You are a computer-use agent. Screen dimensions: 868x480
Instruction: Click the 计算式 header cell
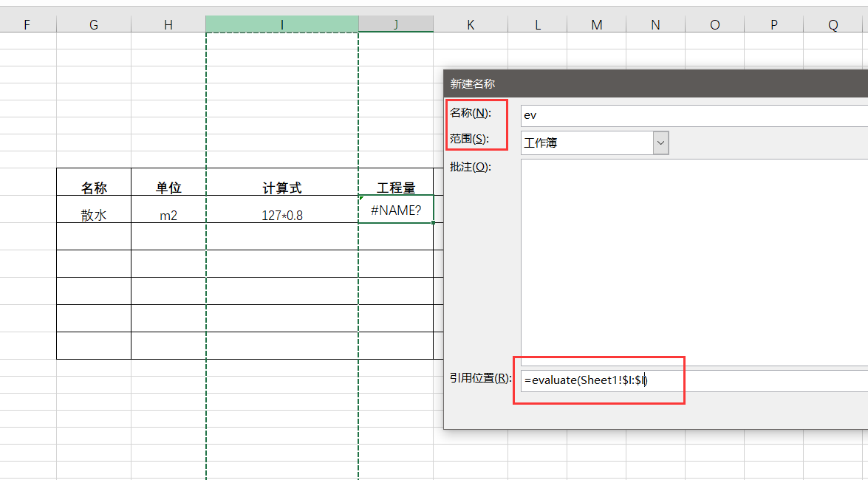[282, 188]
